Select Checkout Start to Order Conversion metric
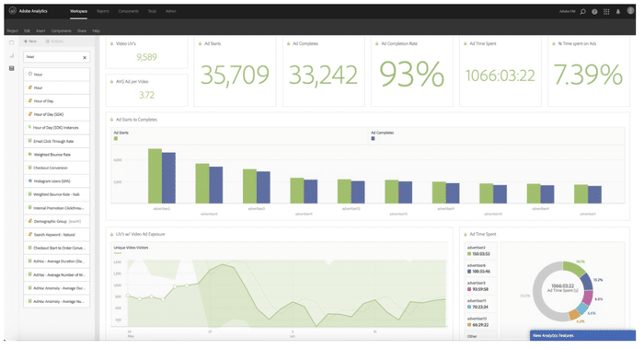Viewport: 644px width, 349px height. (x=57, y=248)
